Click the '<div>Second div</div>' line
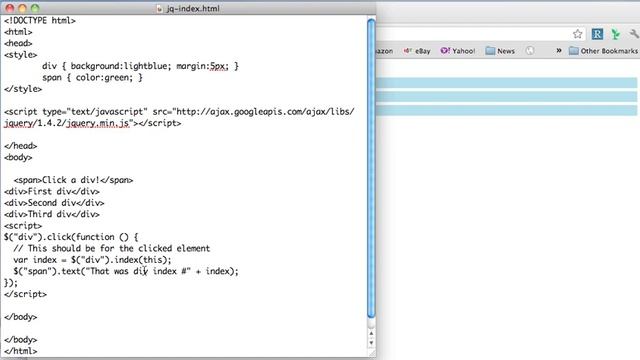This screenshot has width=640, height=360. [x=54, y=203]
